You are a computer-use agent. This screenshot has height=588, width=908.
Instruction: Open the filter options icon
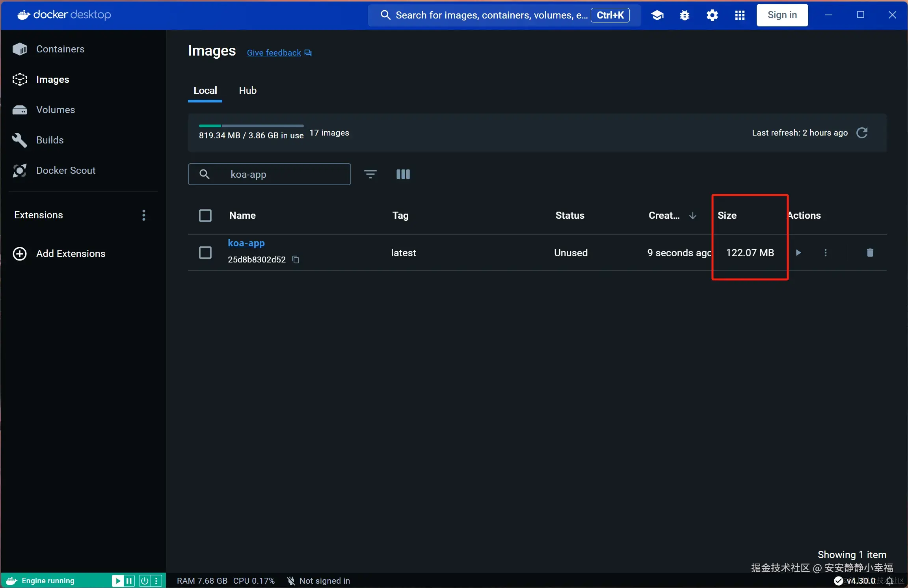coord(370,174)
